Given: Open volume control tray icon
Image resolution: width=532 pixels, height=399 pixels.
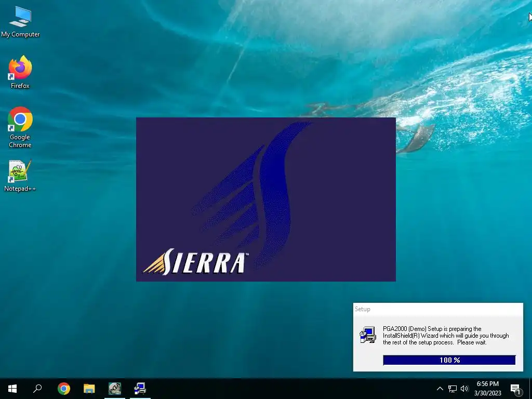Looking at the screenshot, I should click(464, 389).
